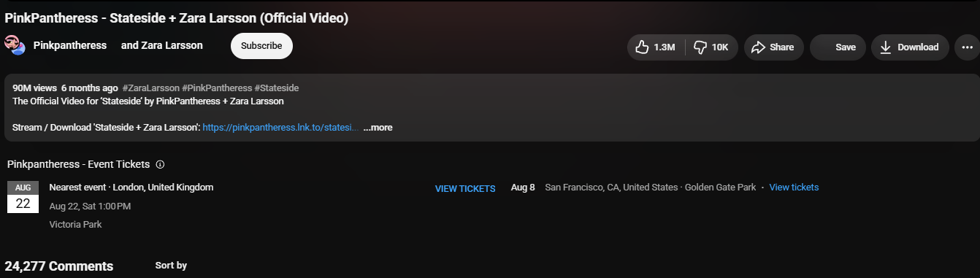Save the video to a playlist
This screenshot has width=980, height=278.
pyautogui.click(x=838, y=47)
